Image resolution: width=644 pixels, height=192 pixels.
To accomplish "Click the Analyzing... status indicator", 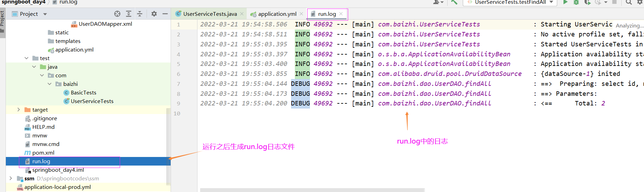I will [629, 25].
